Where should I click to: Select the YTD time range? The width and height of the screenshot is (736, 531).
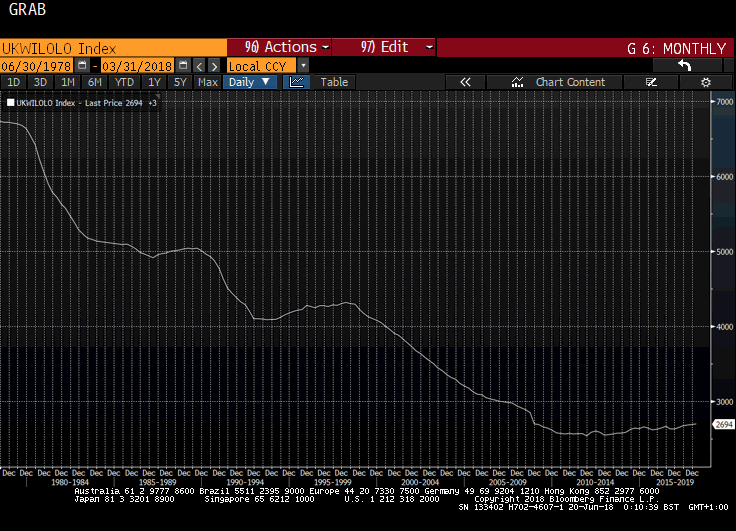point(125,82)
